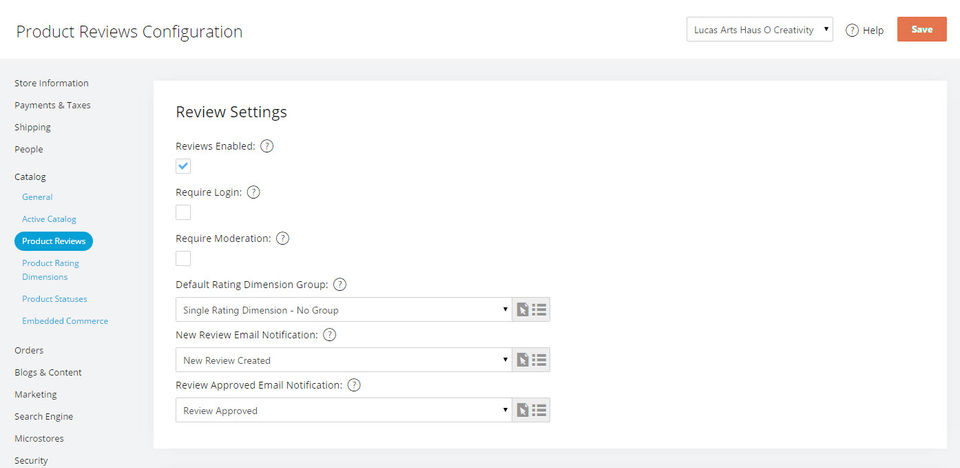Viewport: 960px width, 468px height.
Task: Open Blogs & Content in the sidebar
Action: 48,372
